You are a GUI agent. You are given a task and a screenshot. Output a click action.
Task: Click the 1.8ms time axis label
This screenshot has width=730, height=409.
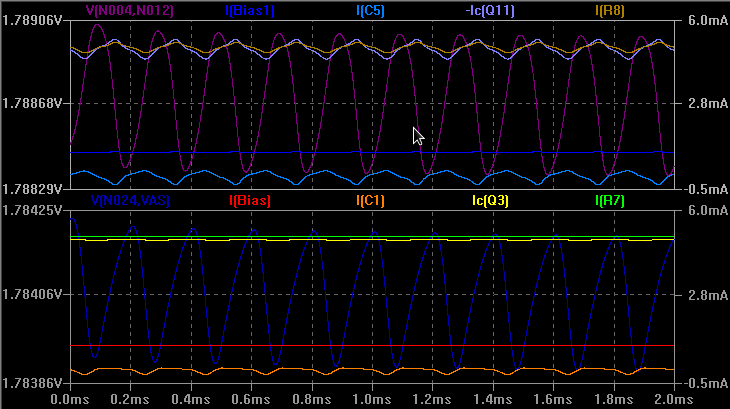[614, 399]
